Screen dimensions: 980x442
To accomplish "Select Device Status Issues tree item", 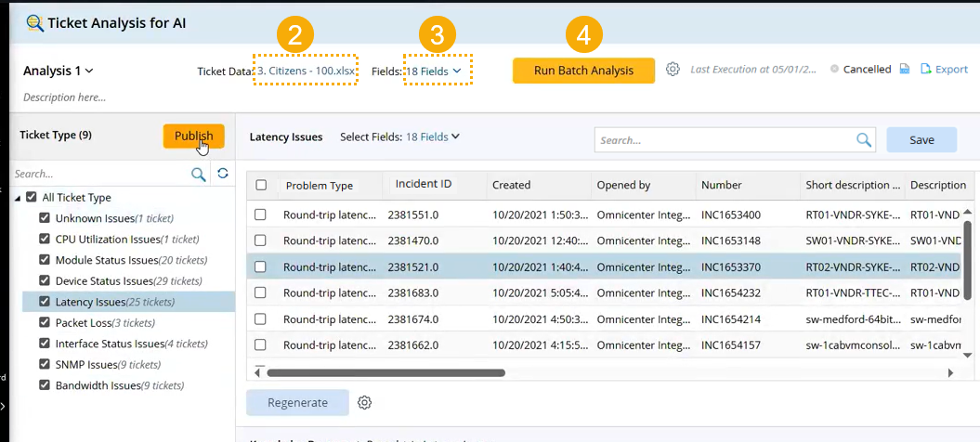I will click(x=129, y=280).
